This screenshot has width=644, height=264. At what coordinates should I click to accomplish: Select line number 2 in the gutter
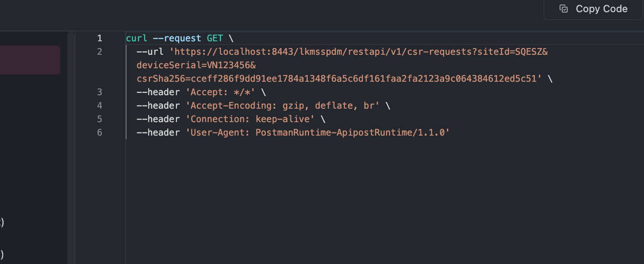tap(100, 52)
